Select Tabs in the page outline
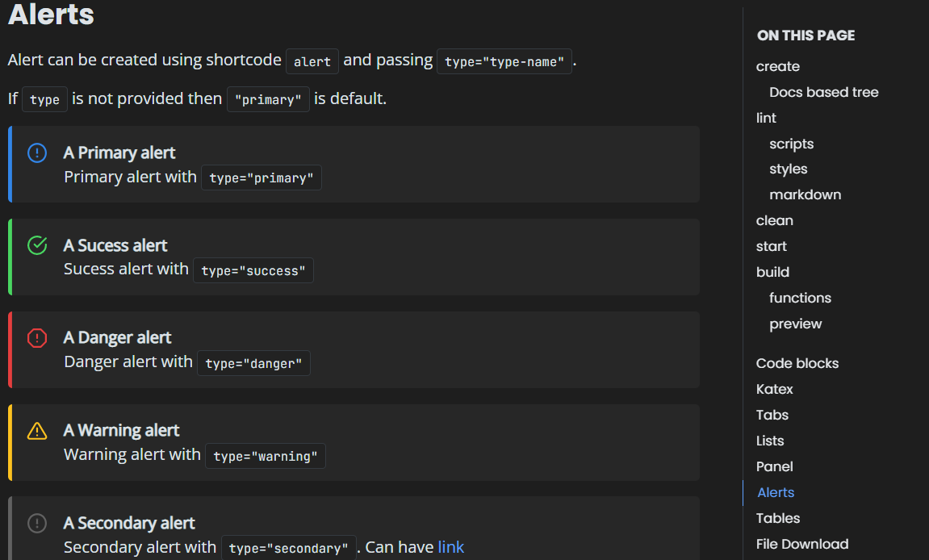 (772, 415)
